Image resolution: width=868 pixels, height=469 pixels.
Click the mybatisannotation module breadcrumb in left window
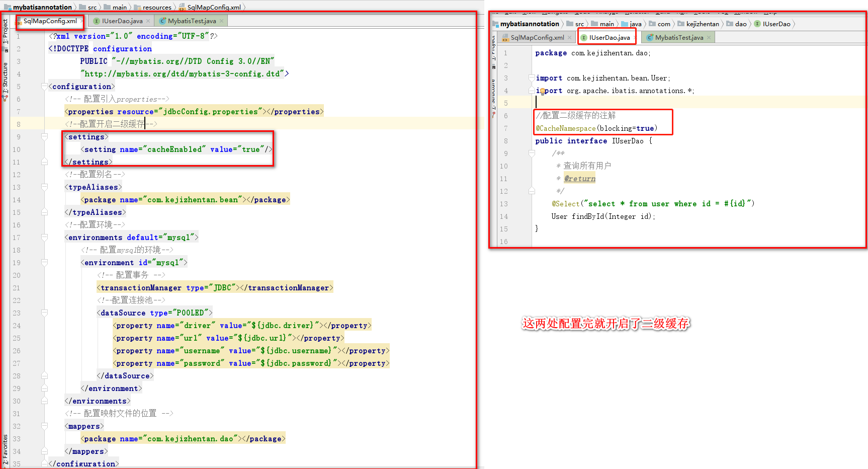click(x=38, y=7)
